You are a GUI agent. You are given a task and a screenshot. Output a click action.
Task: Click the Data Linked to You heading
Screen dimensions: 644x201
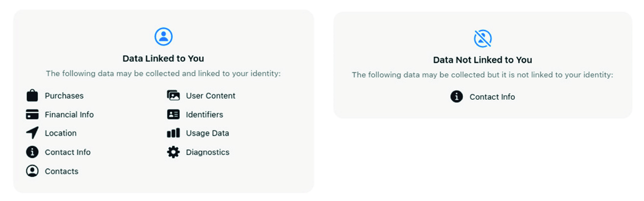[x=163, y=59]
